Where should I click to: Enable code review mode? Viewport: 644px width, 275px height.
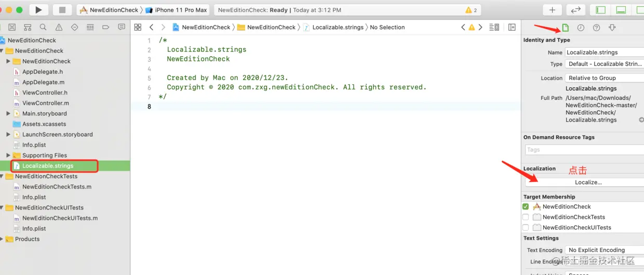[x=576, y=10]
